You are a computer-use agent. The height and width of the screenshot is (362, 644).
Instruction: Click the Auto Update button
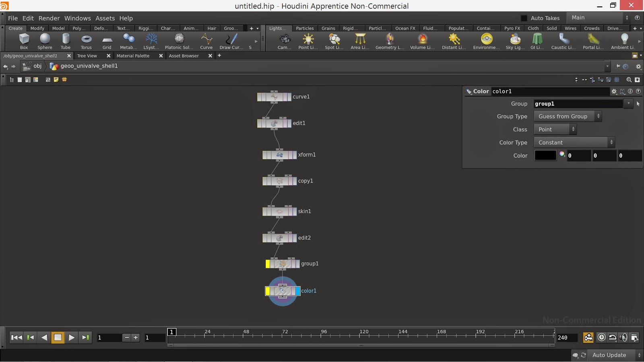pos(609,355)
